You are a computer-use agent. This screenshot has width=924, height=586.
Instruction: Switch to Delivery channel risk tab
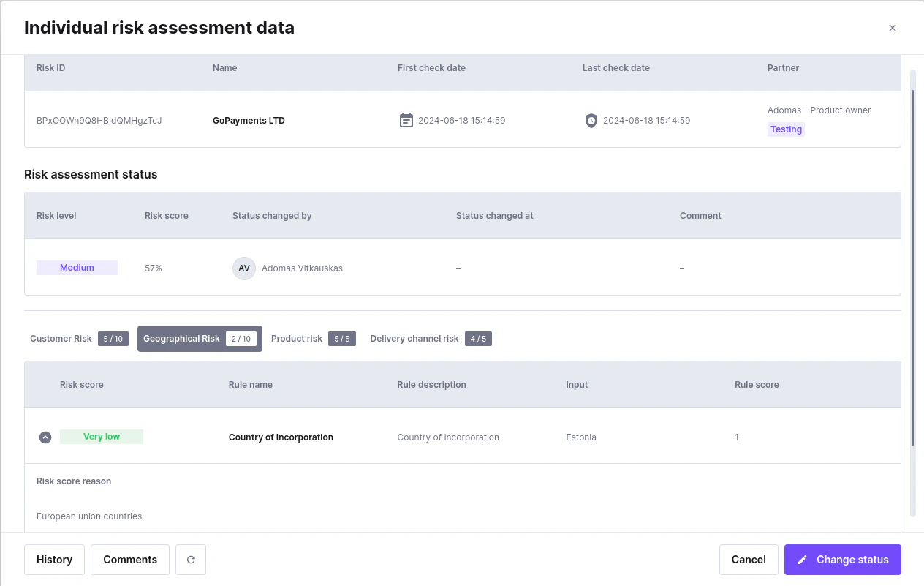431,339
